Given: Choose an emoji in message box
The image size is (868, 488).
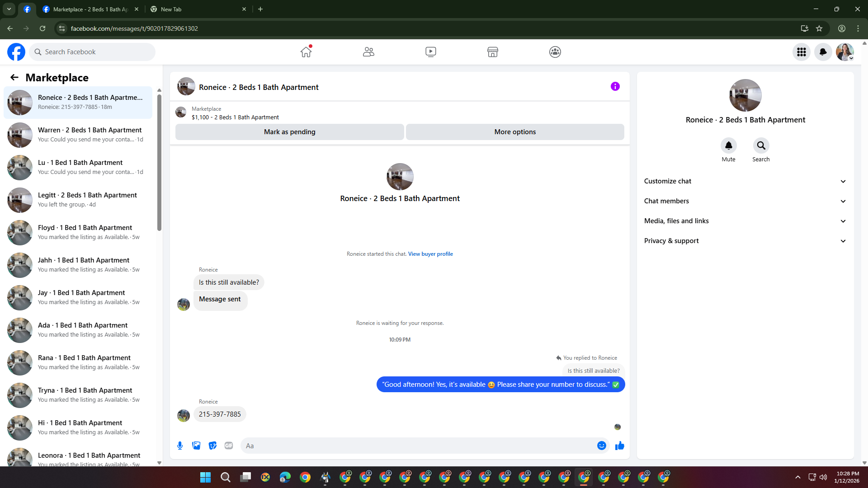Looking at the screenshot, I should (x=601, y=446).
